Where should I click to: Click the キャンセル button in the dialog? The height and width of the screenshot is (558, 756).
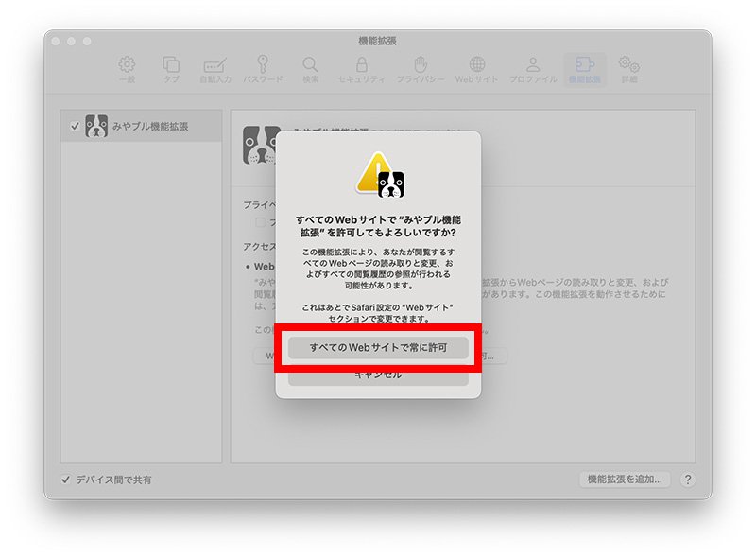(378, 375)
